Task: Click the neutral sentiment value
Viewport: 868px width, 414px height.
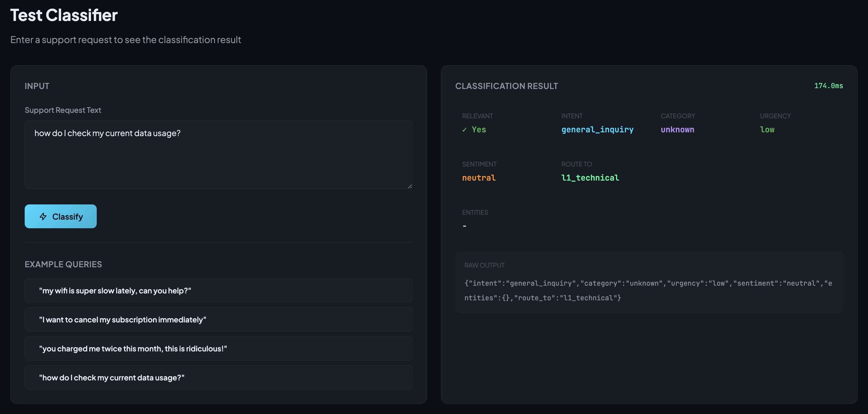Action: point(478,178)
